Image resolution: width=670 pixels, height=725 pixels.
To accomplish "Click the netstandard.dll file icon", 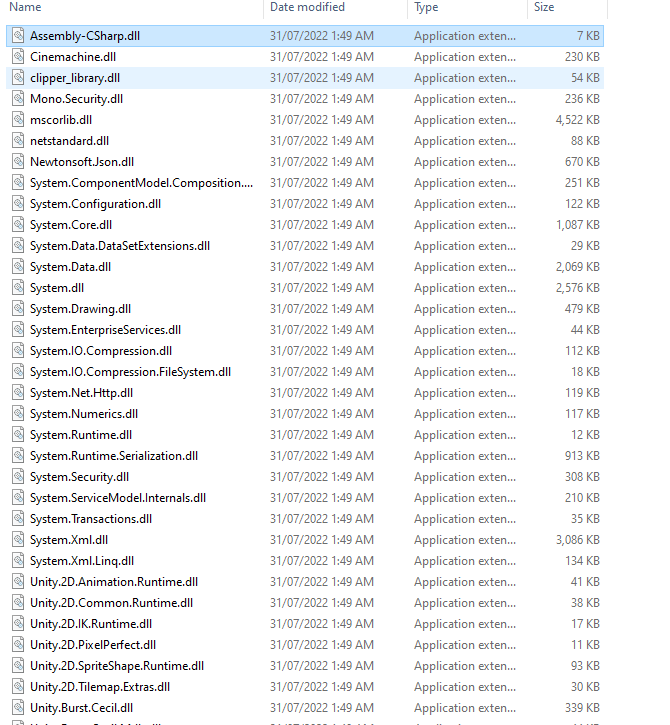I will tap(18, 141).
